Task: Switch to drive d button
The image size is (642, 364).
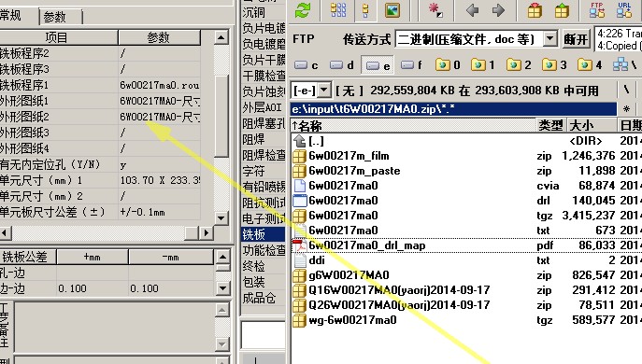Action: [x=342, y=65]
